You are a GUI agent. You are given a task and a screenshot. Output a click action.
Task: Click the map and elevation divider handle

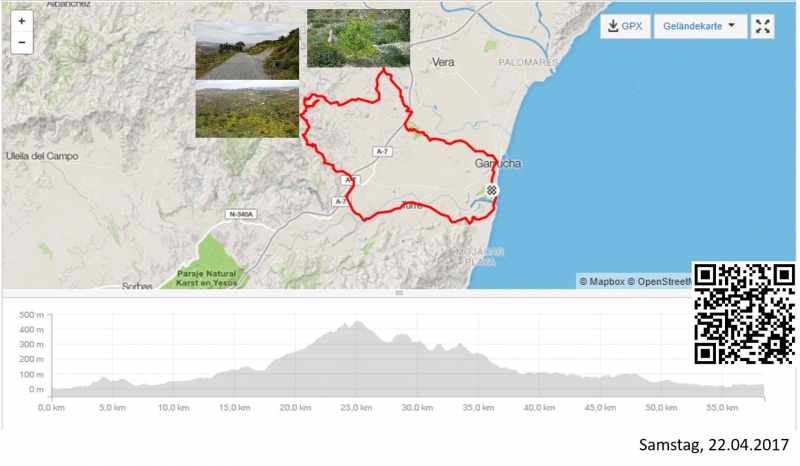tap(399, 293)
